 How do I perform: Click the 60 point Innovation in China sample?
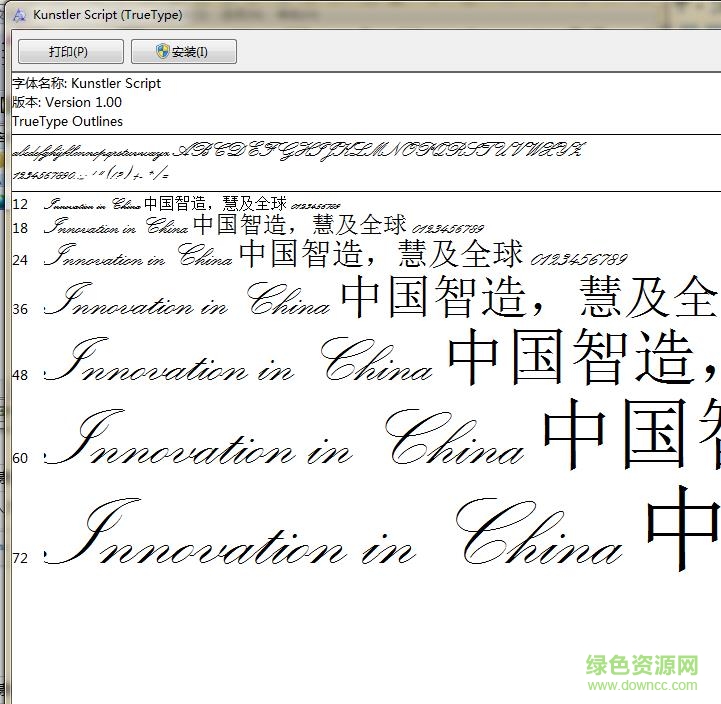[284, 437]
